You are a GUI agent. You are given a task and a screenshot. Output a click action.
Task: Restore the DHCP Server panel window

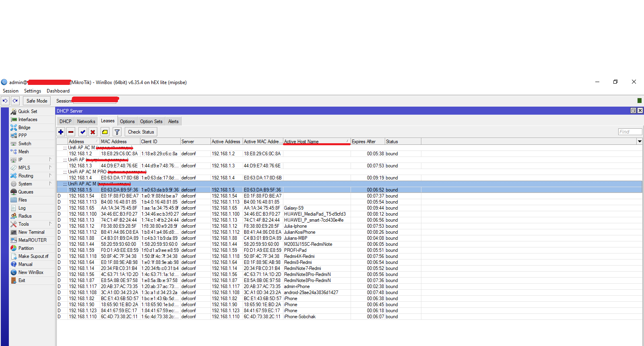[x=633, y=111]
